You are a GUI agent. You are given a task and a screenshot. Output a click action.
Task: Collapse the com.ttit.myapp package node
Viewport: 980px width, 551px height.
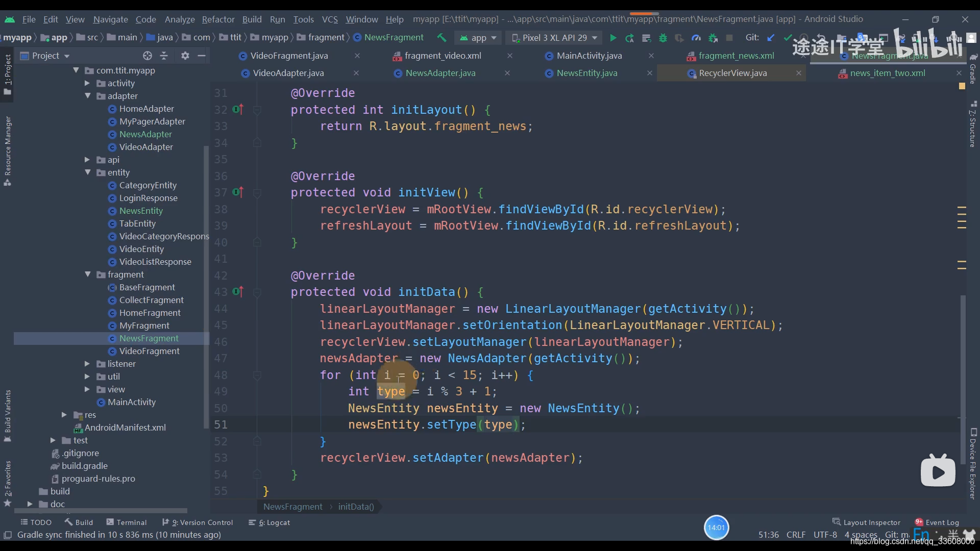(x=76, y=70)
